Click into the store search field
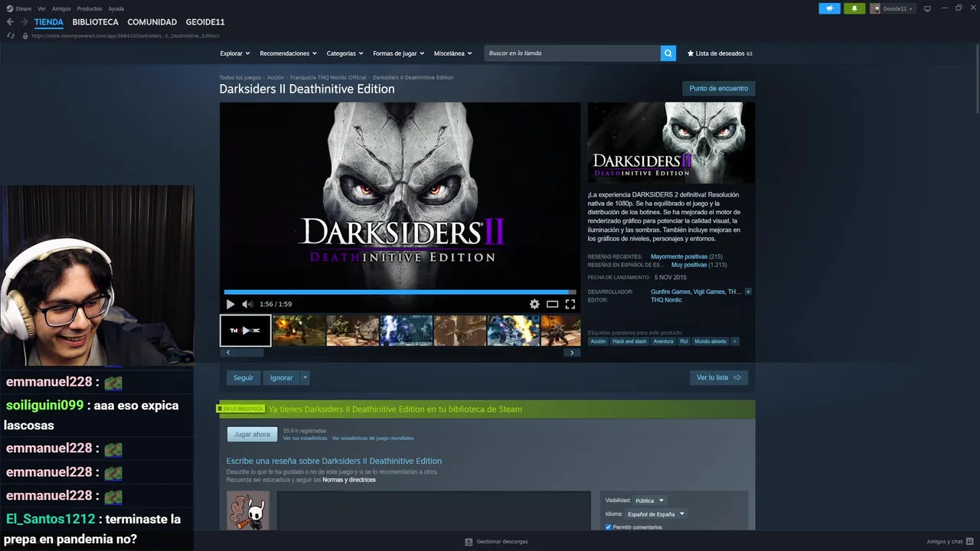Viewport: 980px width, 551px height. (573, 54)
